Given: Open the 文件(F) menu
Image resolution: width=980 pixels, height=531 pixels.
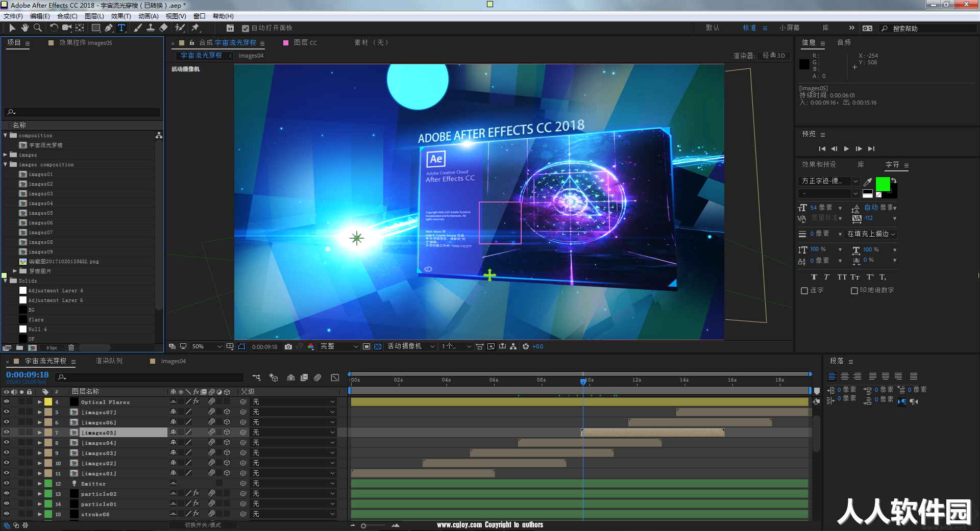Looking at the screenshot, I should tap(13, 16).
